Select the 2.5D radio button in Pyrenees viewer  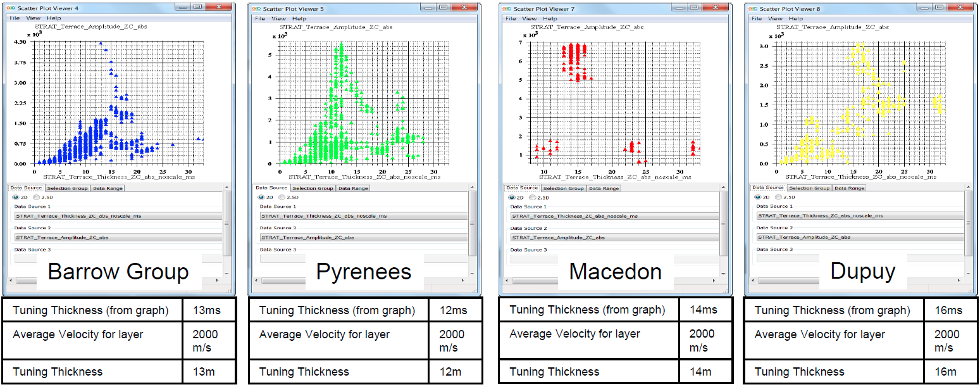(x=282, y=197)
